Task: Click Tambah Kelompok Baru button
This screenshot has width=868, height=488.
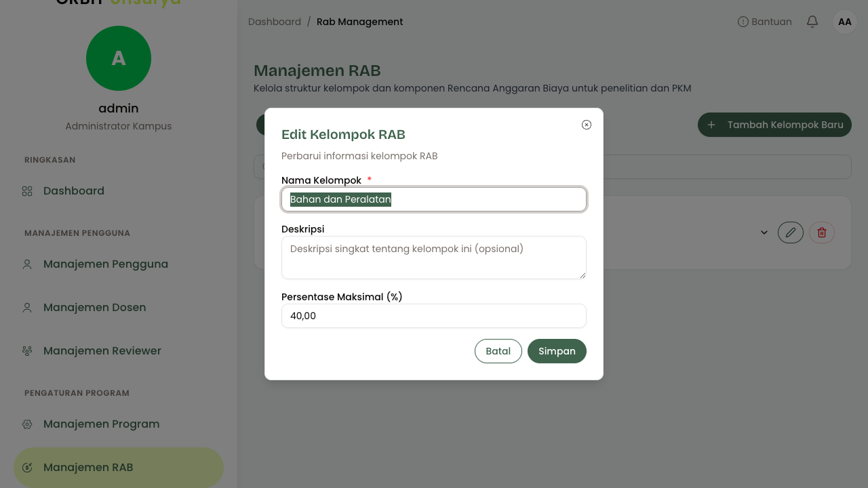Action: pyautogui.click(x=774, y=125)
